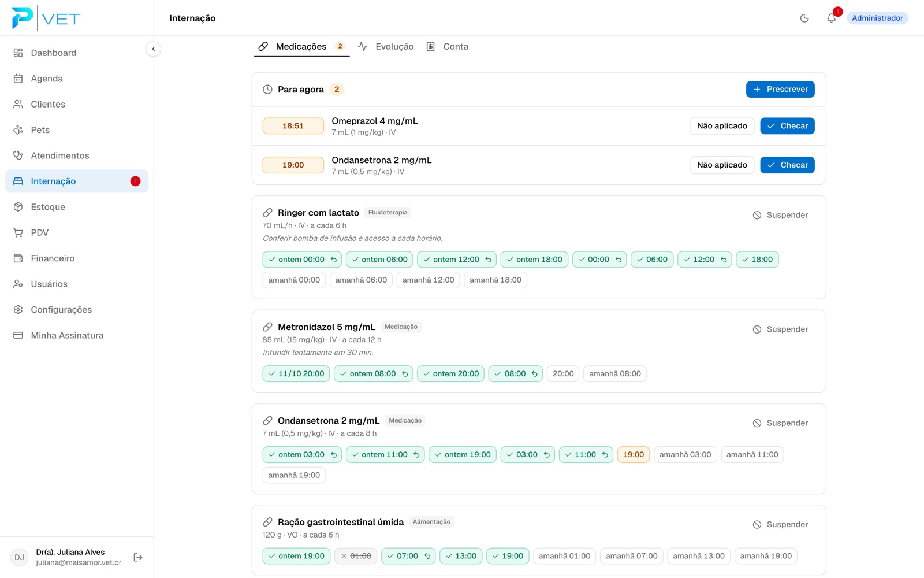Click the Prescrever button
The width and height of the screenshot is (924, 578).
780,89
